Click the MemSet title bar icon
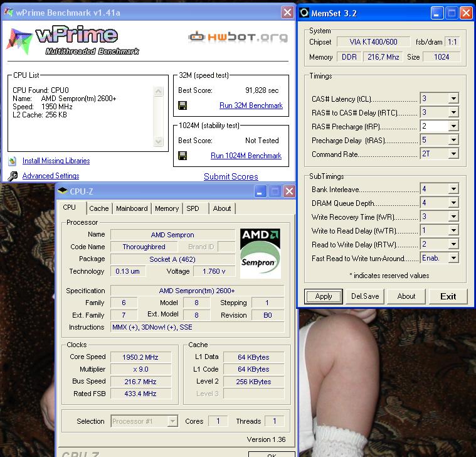 [x=304, y=13]
